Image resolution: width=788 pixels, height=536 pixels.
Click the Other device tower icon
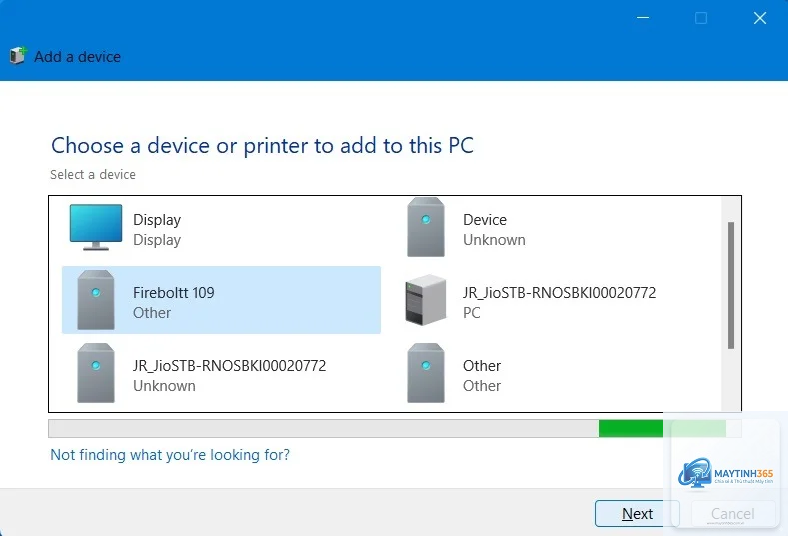[426, 373]
